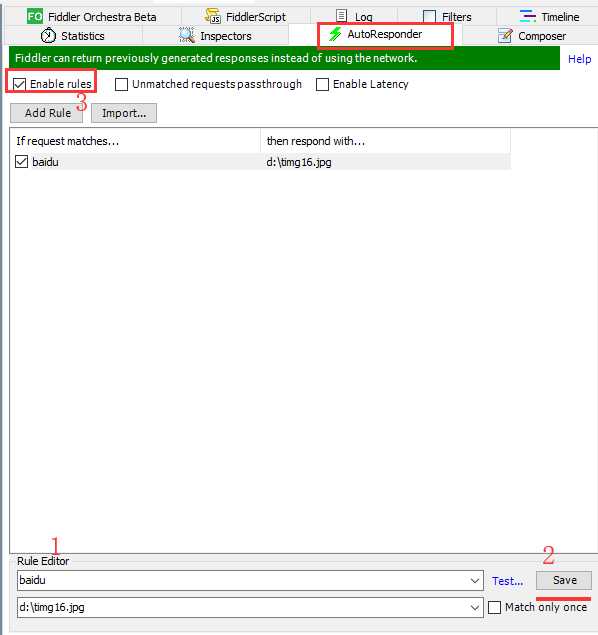This screenshot has height=635, width=598.
Task: Toggle the Enable rules checkbox
Action: pos(19,84)
